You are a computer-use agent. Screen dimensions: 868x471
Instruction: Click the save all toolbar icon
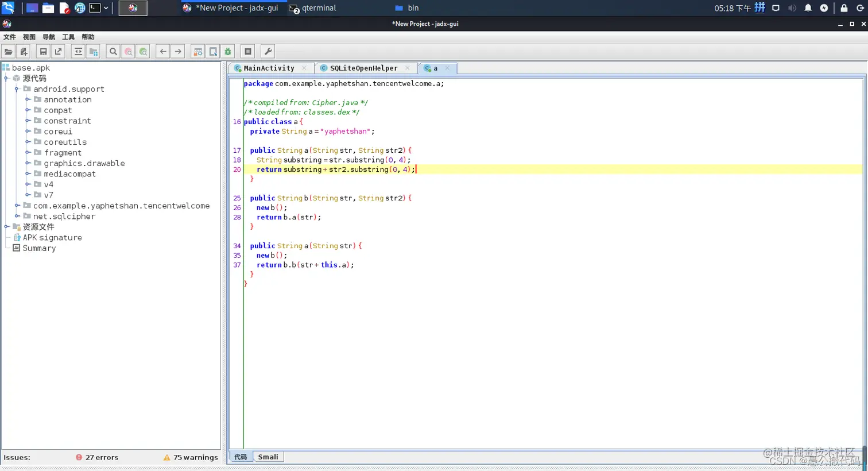tap(43, 52)
